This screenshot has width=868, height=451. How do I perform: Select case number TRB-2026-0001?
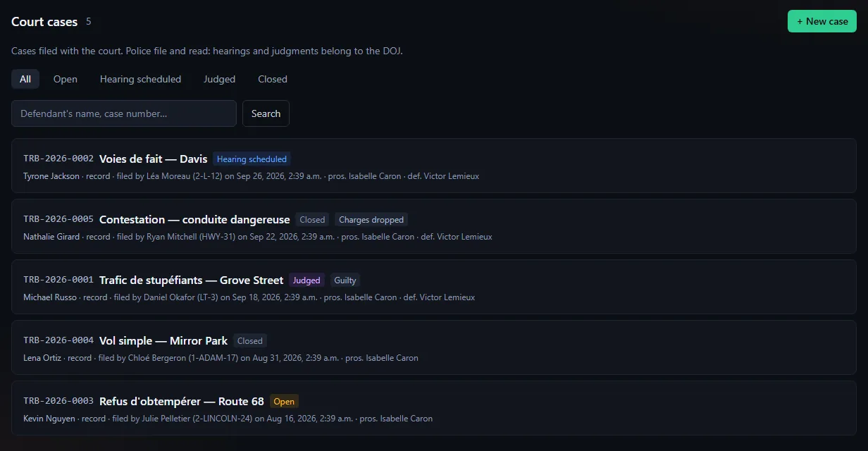58,280
